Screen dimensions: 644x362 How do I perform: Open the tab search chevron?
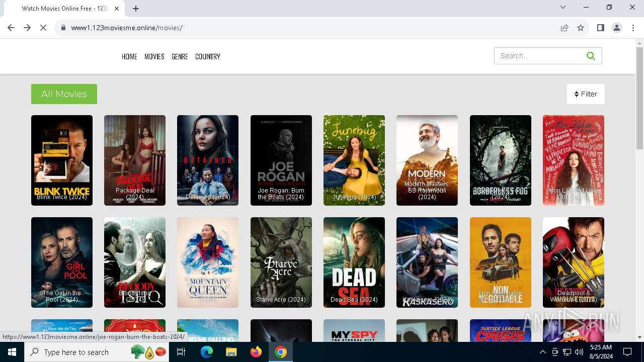(x=563, y=7)
